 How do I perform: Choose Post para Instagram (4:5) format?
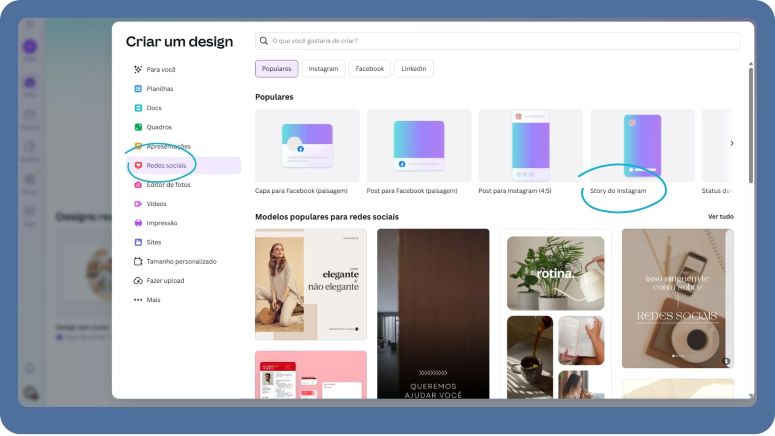(530, 152)
